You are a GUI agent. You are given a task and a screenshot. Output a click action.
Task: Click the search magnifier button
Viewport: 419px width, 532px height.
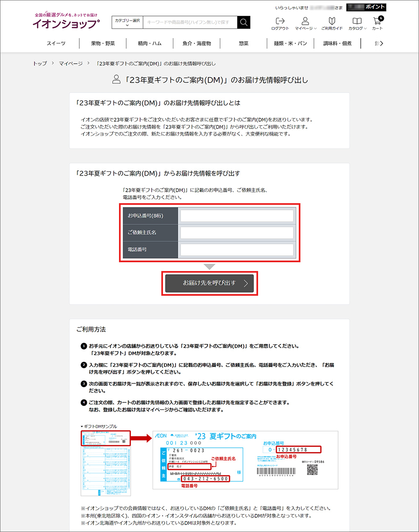click(x=243, y=22)
